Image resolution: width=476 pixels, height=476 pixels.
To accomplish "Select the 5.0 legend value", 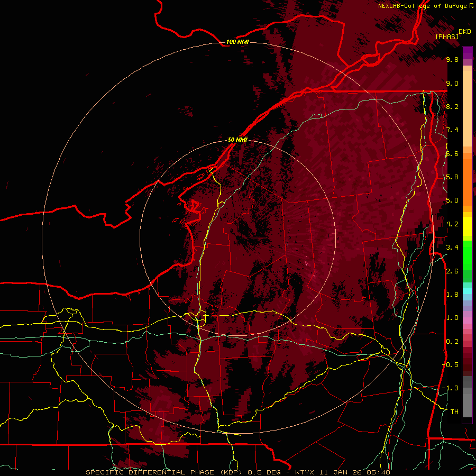I will click(x=452, y=200).
